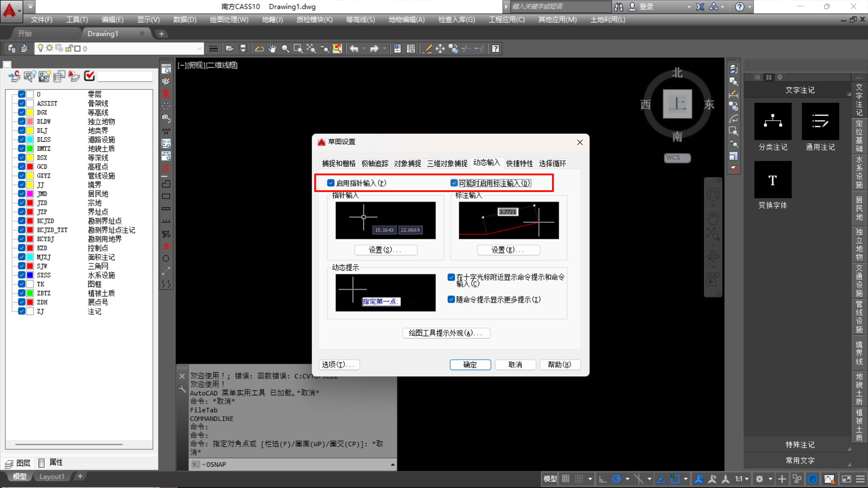Switch to the 对象捕捉 tab
The width and height of the screenshot is (868, 488).
click(x=407, y=164)
